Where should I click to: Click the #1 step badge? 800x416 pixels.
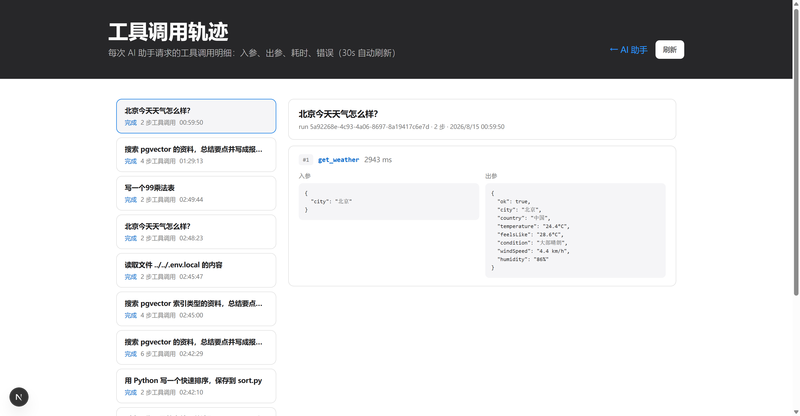pos(306,160)
